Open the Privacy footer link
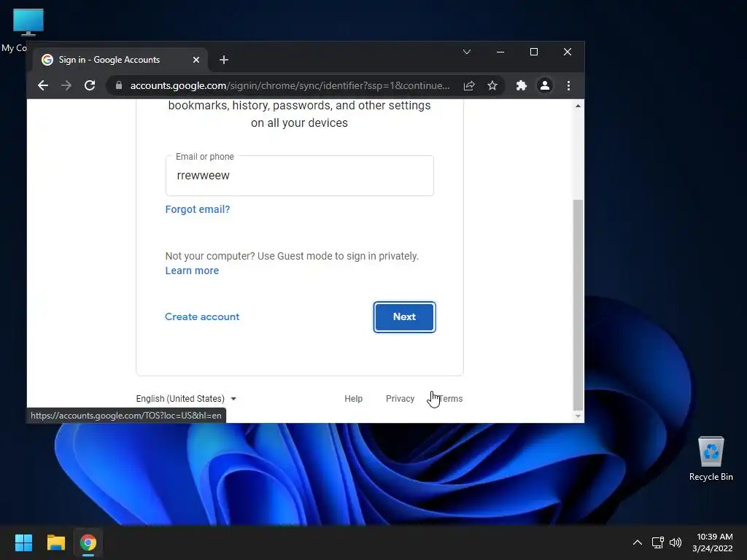 (x=400, y=399)
